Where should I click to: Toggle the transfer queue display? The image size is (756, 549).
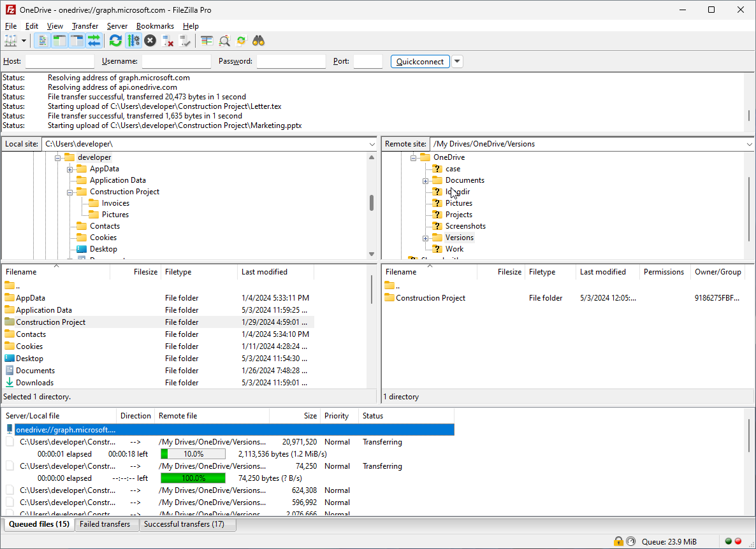[x=94, y=40]
